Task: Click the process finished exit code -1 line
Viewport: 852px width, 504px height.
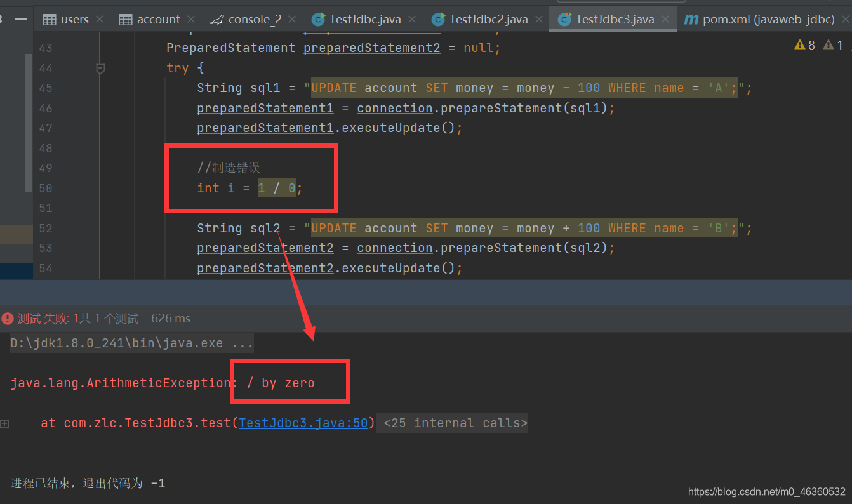Action: [88, 483]
